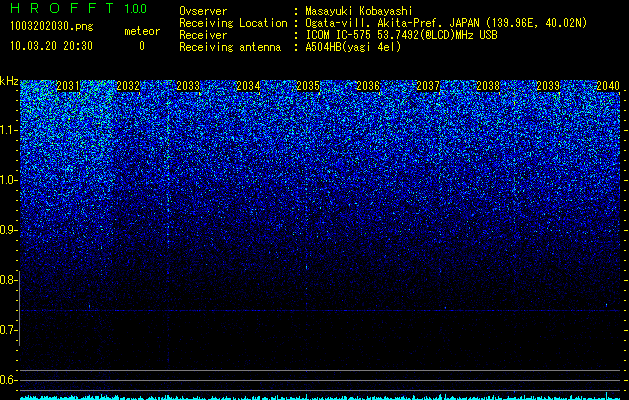
Task: Click the 2040 time marker
Action: click(608, 85)
